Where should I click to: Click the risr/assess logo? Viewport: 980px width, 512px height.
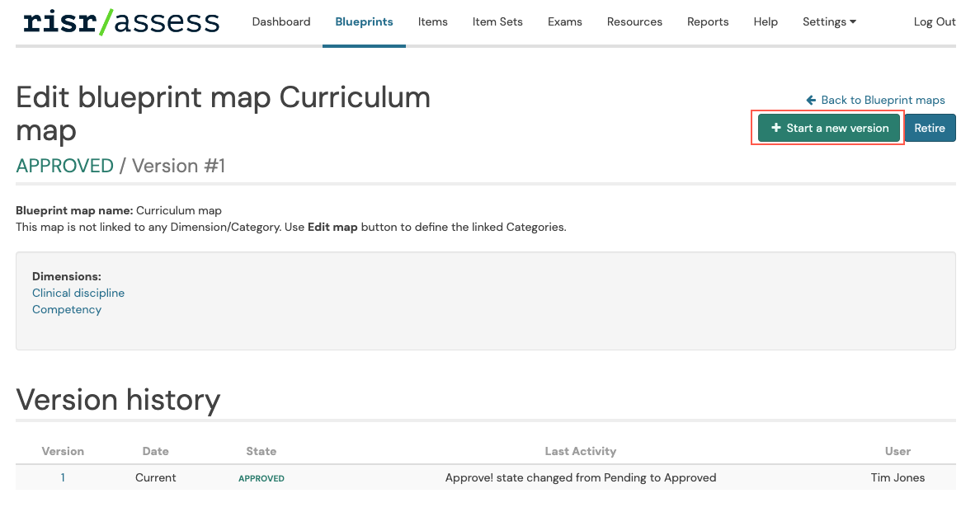[x=120, y=21]
